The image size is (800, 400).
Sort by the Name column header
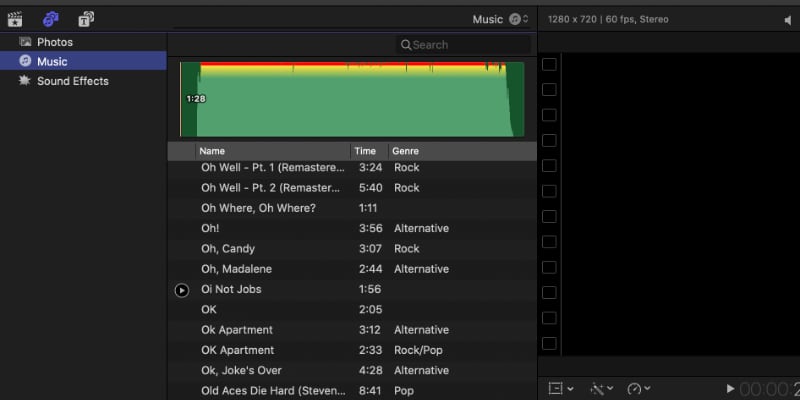coord(273,151)
